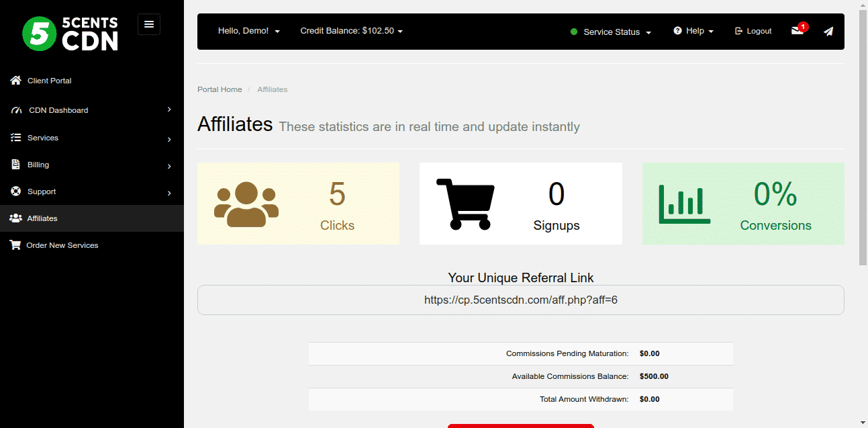This screenshot has height=428, width=868.
Task: Click the Services list icon
Action: click(x=15, y=138)
